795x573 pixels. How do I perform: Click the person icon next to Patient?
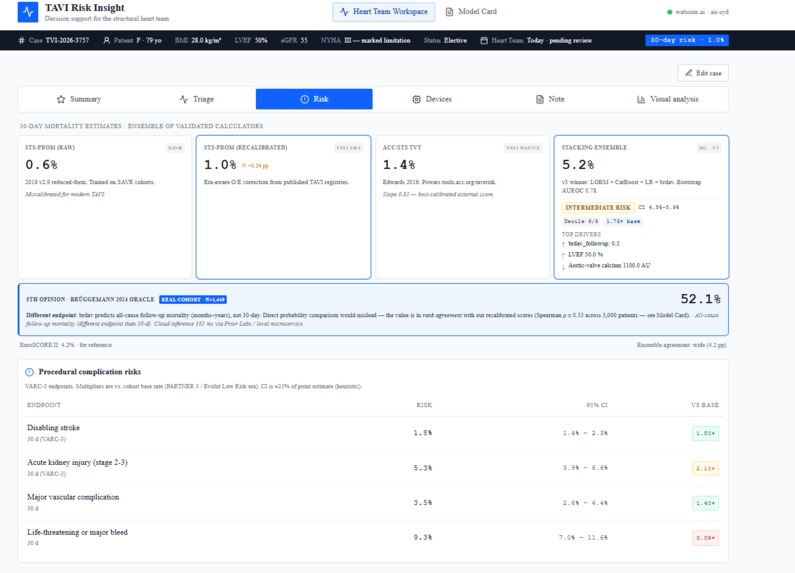click(x=106, y=41)
